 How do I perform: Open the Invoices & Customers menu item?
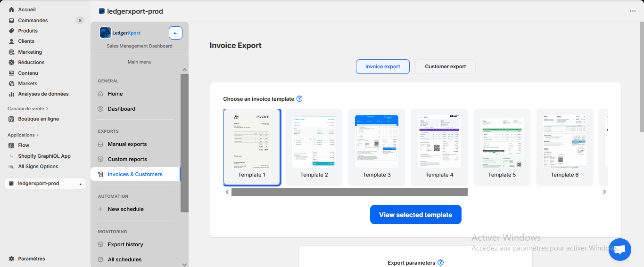pyautogui.click(x=135, y=174)
